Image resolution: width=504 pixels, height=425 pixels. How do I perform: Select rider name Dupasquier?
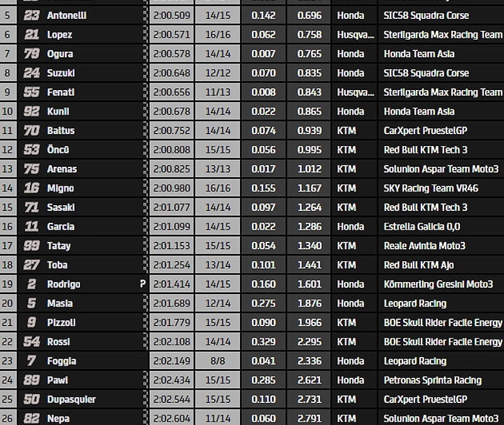pos(71,399)
